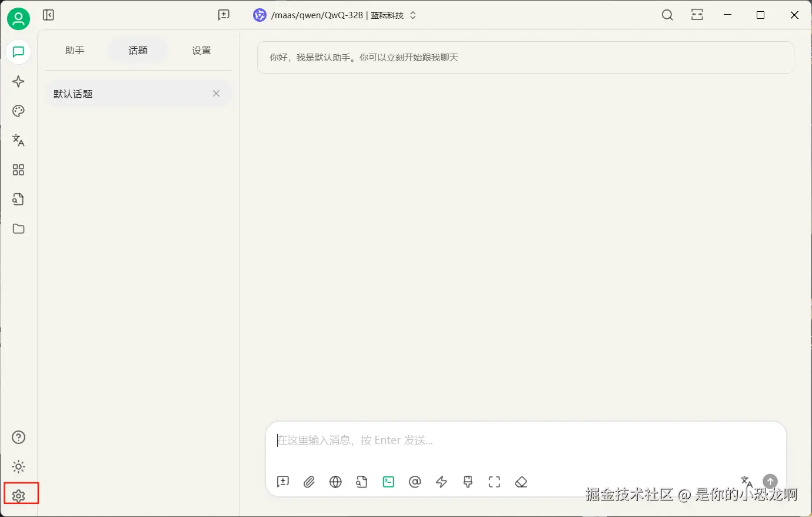Send the message with the arrow button

click(770, 482)
